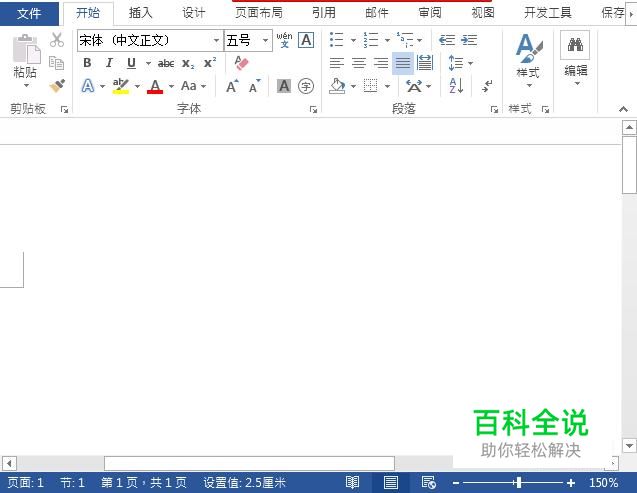Image resolution: width=637 pixels, height=493 pixels.
Task: Click zoom out minus button
Action: [x=456, y=483]
